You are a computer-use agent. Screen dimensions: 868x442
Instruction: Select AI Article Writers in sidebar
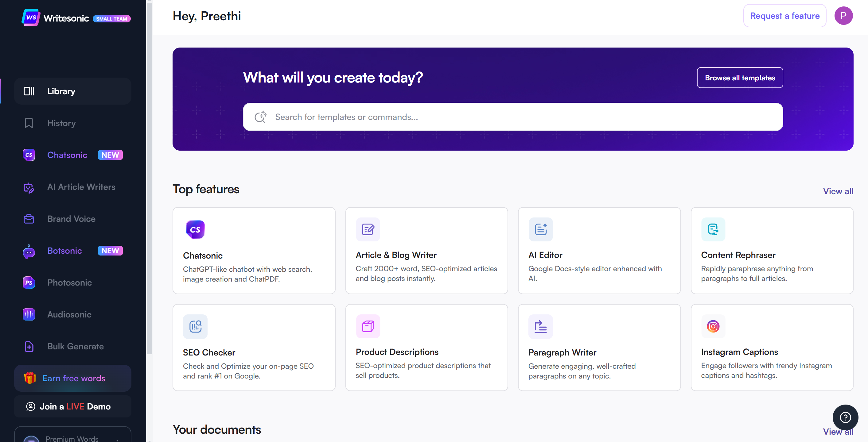pyautogui.click(x=81, y=187)
